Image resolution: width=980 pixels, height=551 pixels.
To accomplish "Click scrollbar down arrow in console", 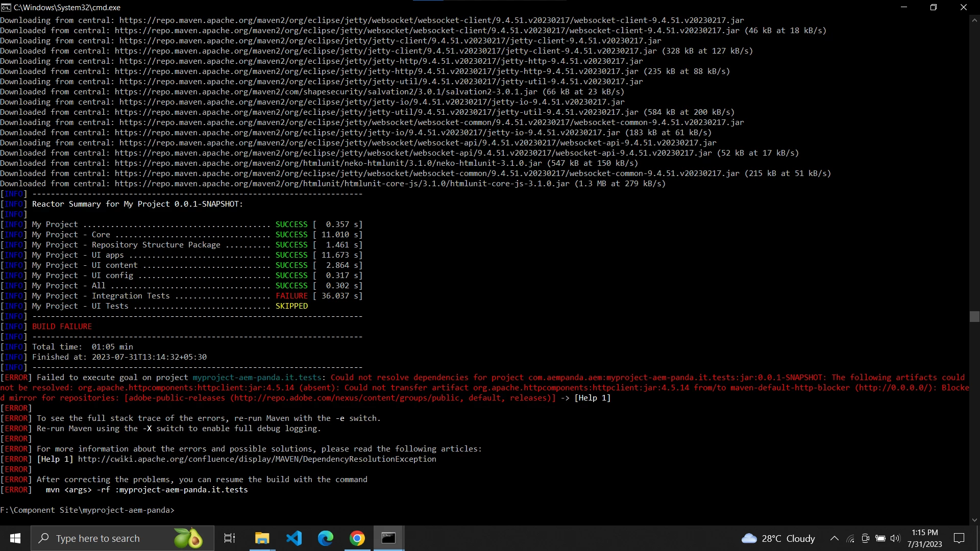I will [x=974, y=520].
